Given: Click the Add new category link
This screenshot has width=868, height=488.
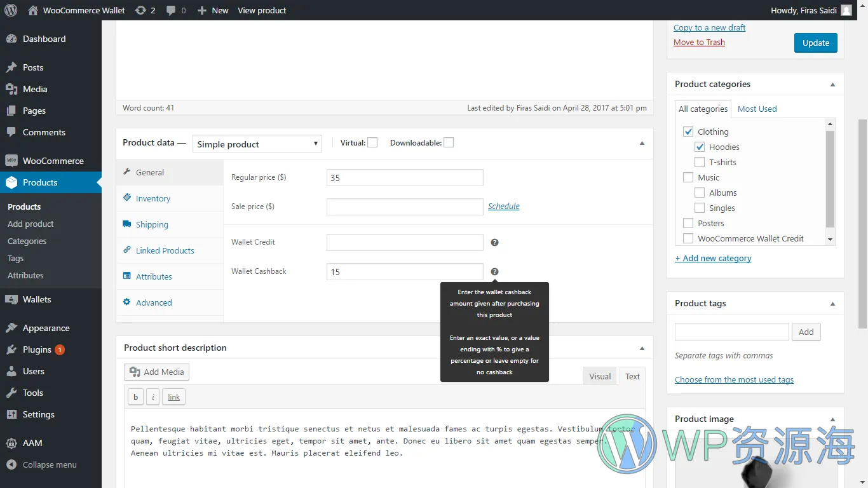Looking at the screenshot, I should (x=713, y=258).
